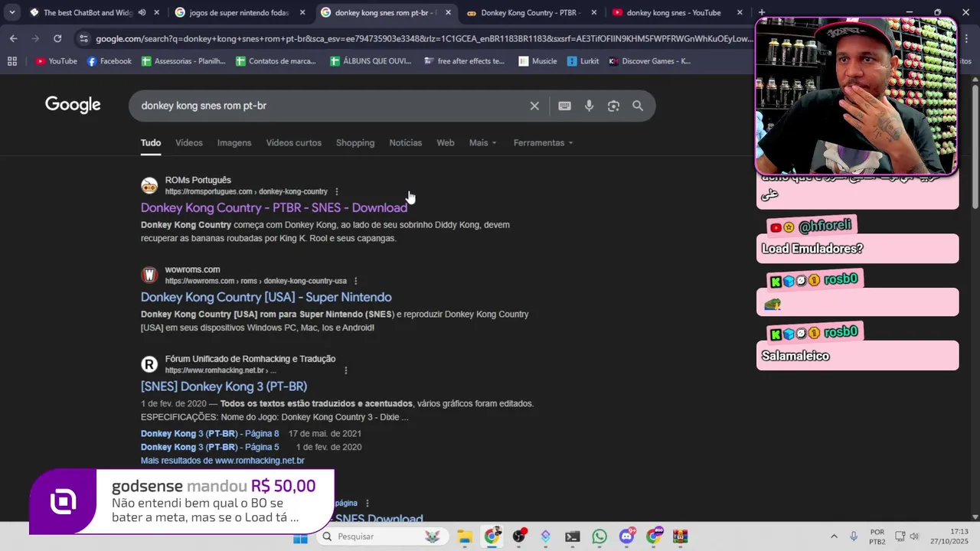The width and height of the screenshot is (980, 551).
Task: Reload the current page
Action: 57,38
